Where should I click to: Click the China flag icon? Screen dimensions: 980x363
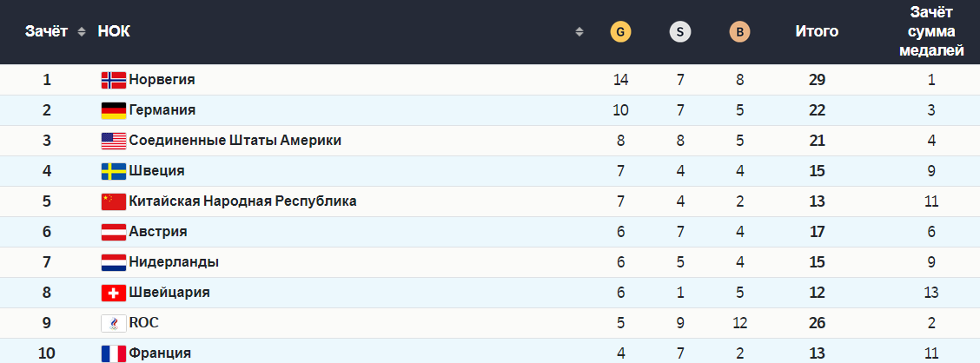114,201
